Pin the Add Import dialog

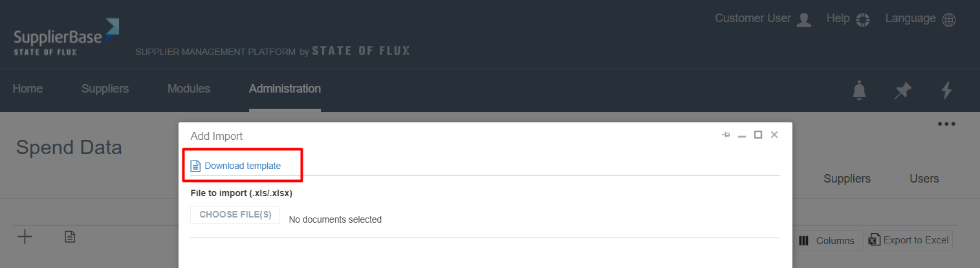[726, 135]
